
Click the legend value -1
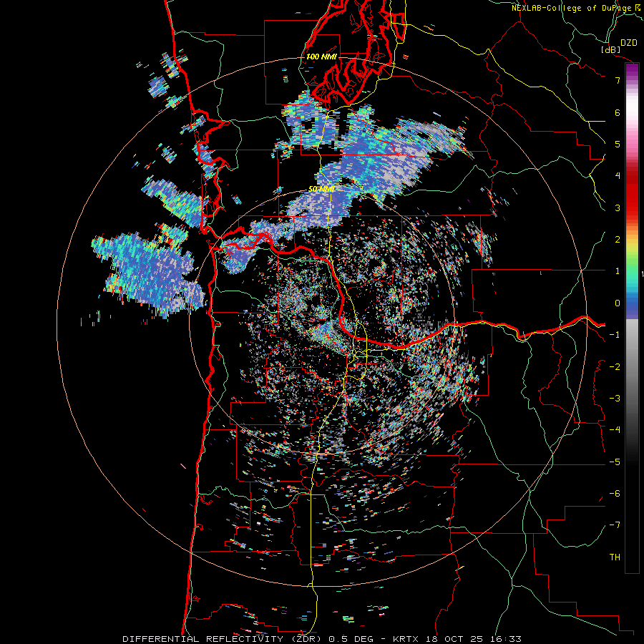[x=615, y=335]
